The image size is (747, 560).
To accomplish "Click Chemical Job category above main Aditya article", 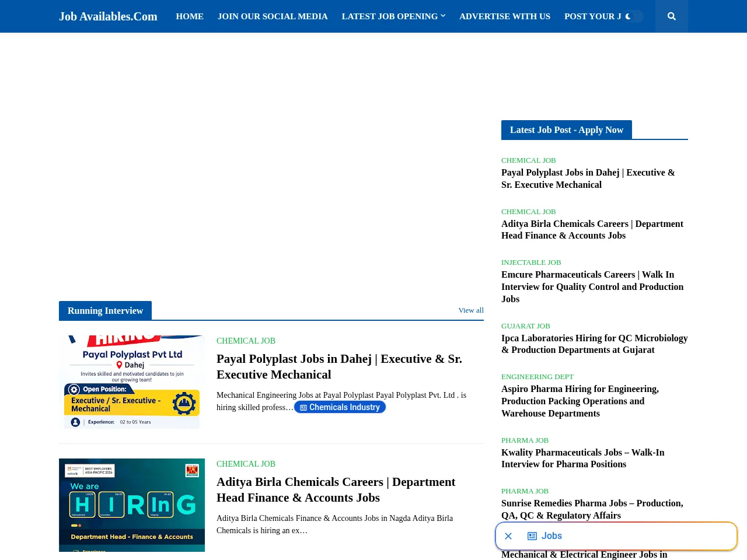I will 246,464.
